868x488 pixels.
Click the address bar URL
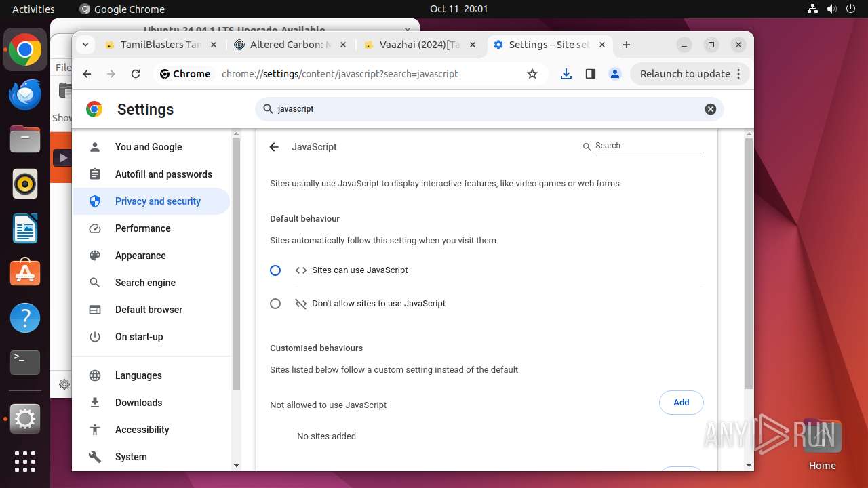pos(340,74)
